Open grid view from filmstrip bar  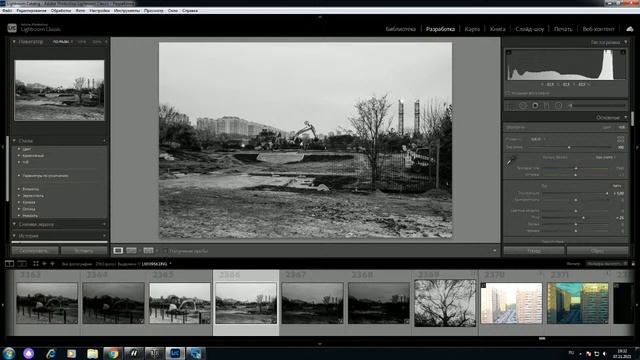point(36,264)
